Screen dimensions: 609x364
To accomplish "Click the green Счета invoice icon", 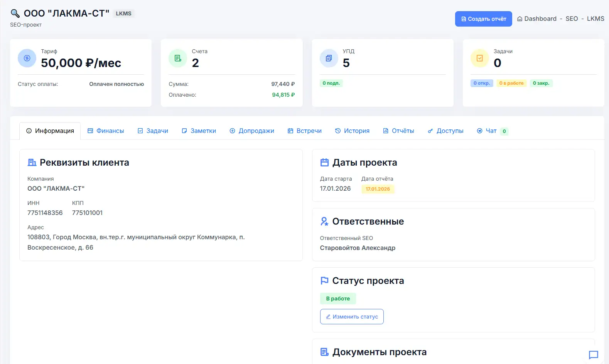I will (178, 58).
